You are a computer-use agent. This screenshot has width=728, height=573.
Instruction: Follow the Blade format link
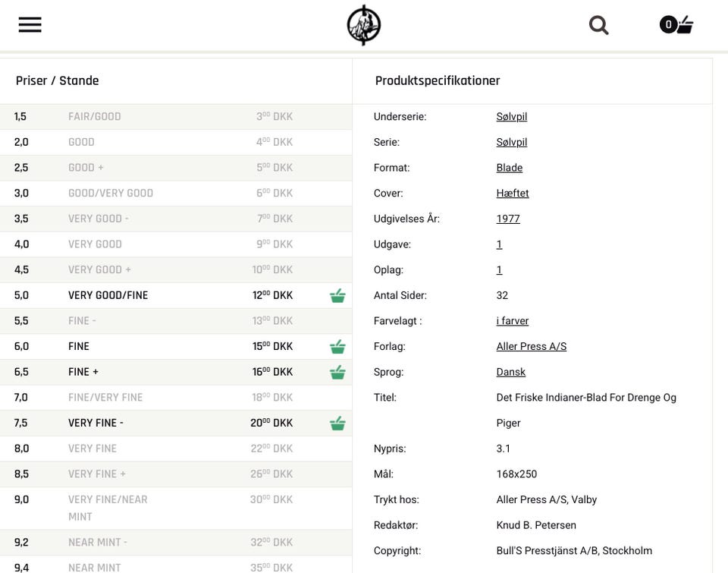510,168
